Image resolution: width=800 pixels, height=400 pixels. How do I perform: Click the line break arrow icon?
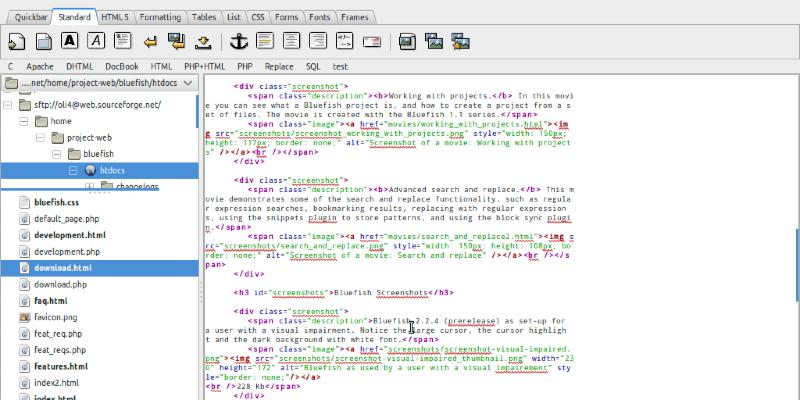point(151,41)
